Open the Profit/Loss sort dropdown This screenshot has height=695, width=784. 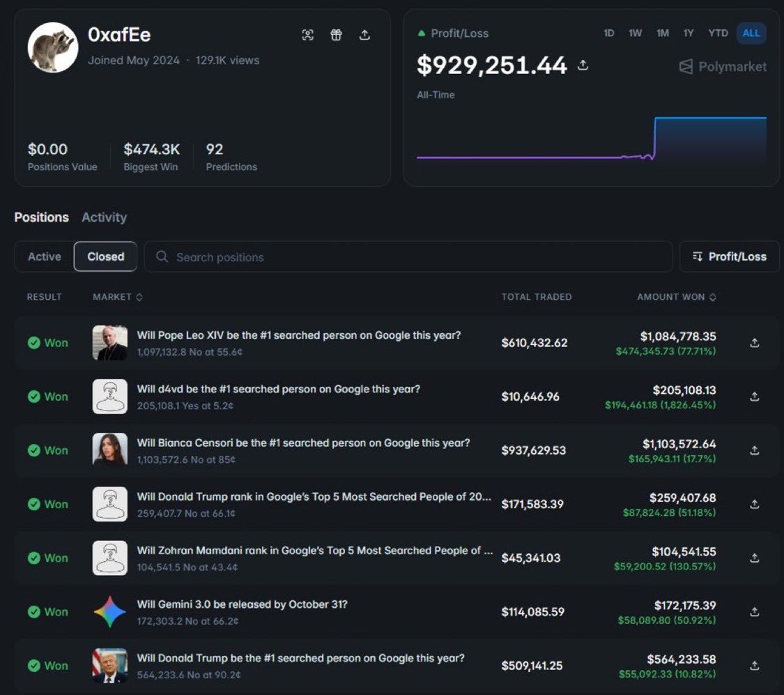[730, 257]
